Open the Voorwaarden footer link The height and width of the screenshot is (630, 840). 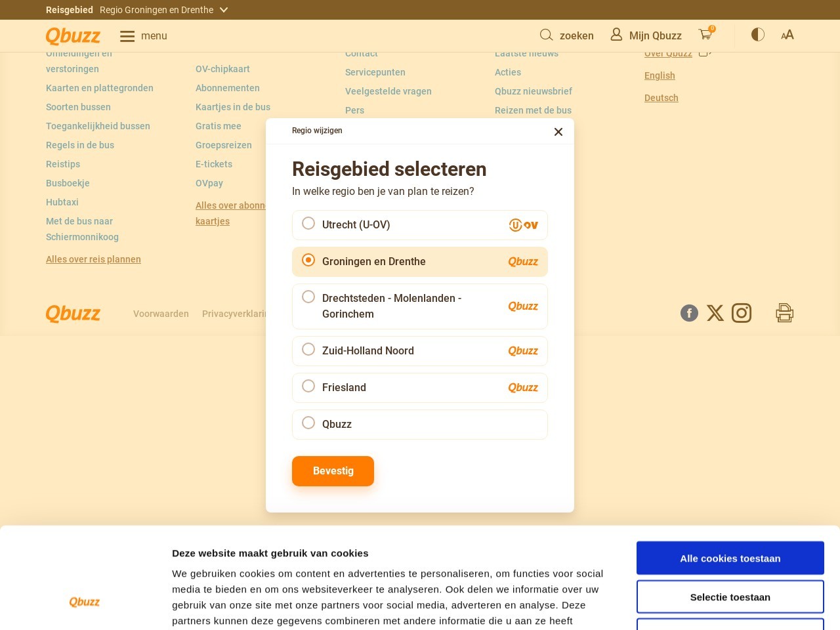point(161,314)
